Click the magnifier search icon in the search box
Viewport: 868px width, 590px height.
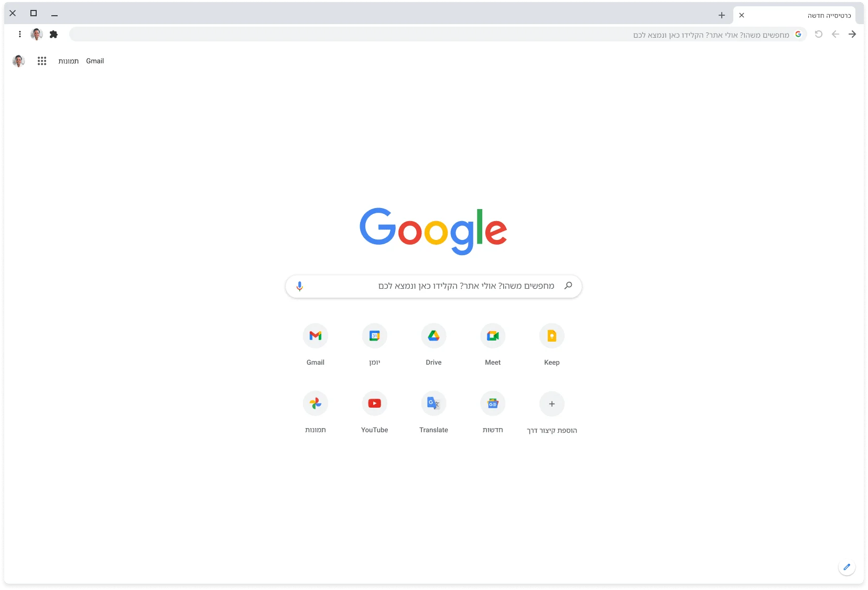[568, 286]
